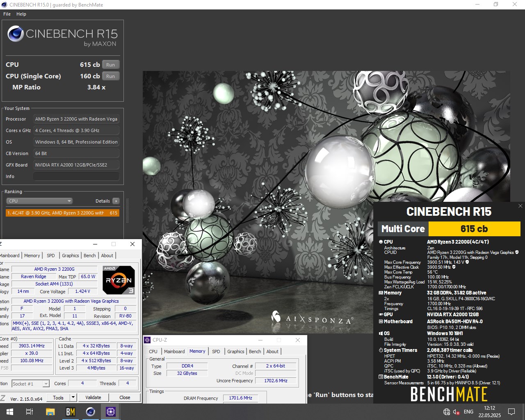The height and width of the screenshot is (420, 525).
Task: Open the Ranking CPU dropdown
Action: pos(39,201)
